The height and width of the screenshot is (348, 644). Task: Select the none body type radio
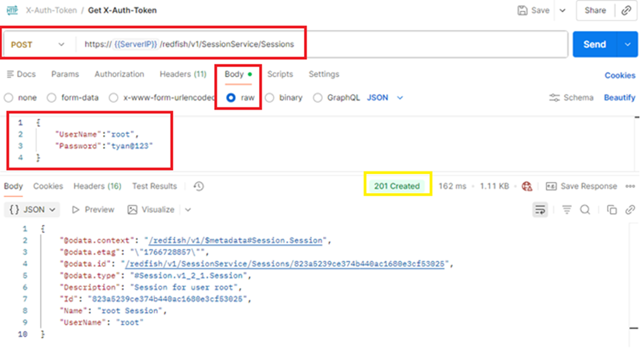(x=9, y=98)
